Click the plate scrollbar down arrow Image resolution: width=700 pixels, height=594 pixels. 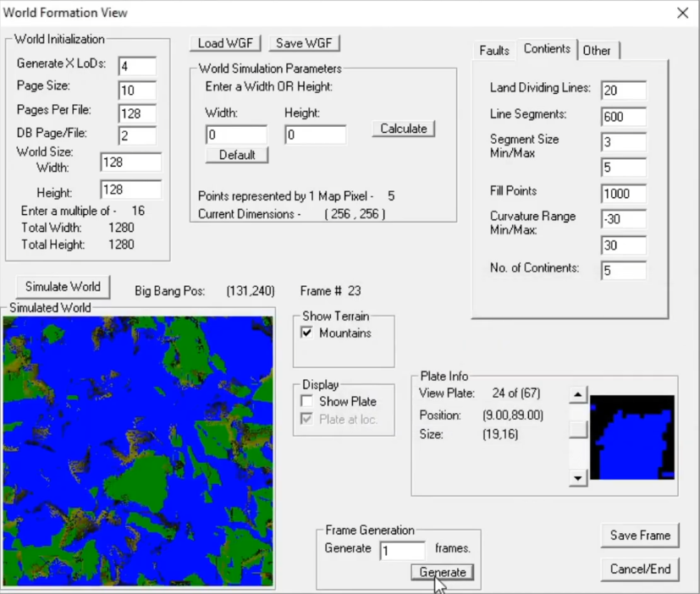[578, 479]
